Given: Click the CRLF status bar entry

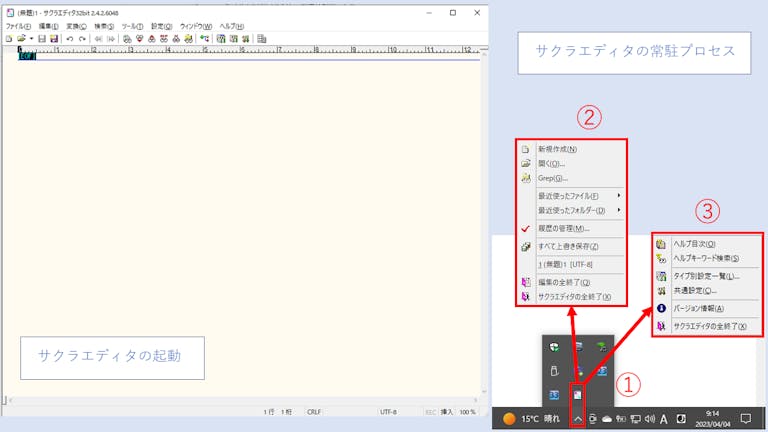Looking at the screenshot, I should 314,412.
